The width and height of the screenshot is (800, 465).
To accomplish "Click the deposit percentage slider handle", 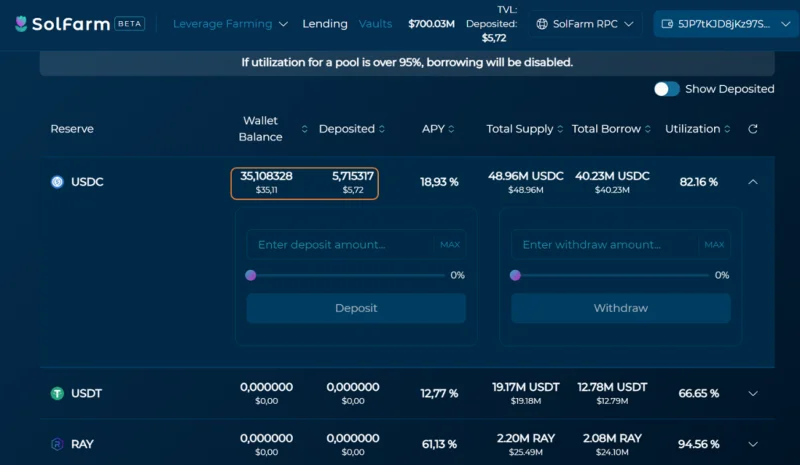I will [x=251, y=276].
